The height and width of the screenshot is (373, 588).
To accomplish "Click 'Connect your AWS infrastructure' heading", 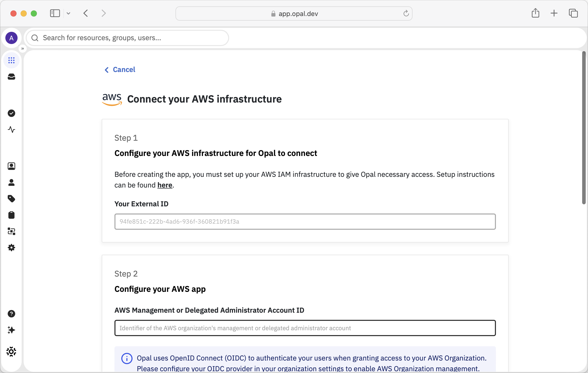I will pos(204,99).
